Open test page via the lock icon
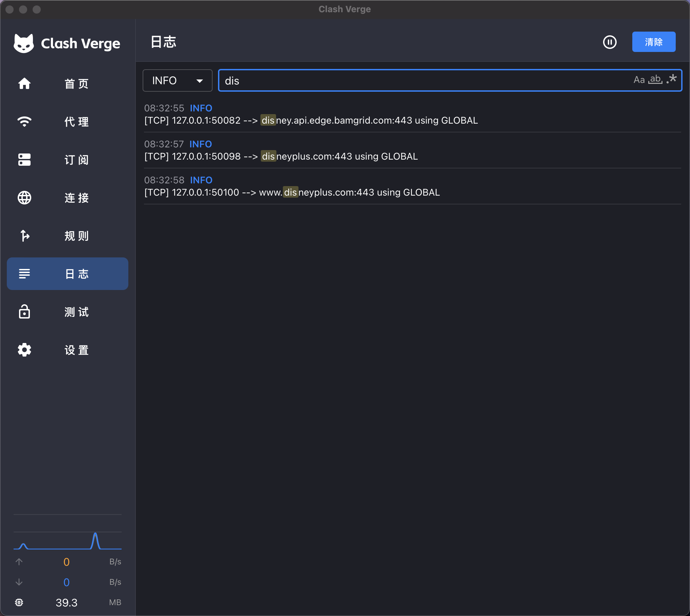This screenshot has width=690, height=616. point(24,312)
